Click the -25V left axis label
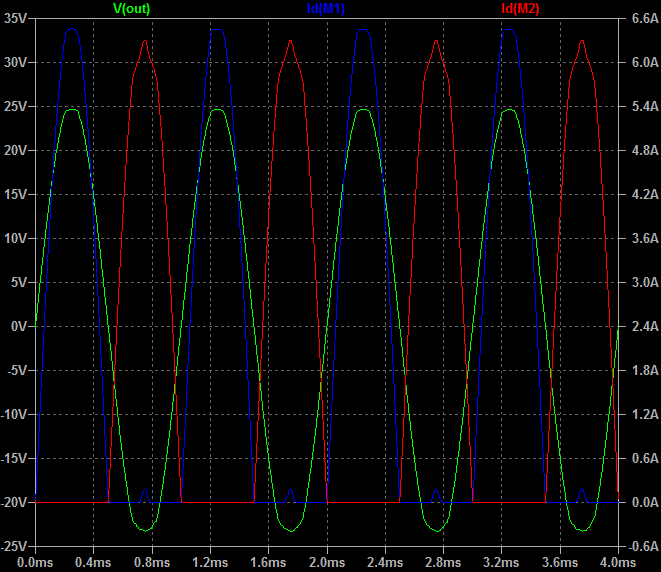661x572 pixels. click(x=14, y=546)
